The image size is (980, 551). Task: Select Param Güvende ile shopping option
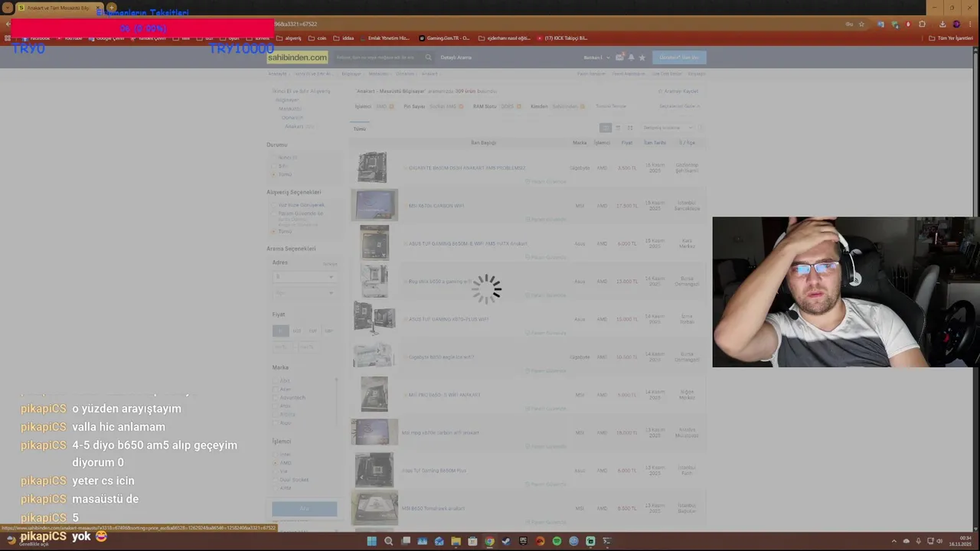tap(274, 214)
